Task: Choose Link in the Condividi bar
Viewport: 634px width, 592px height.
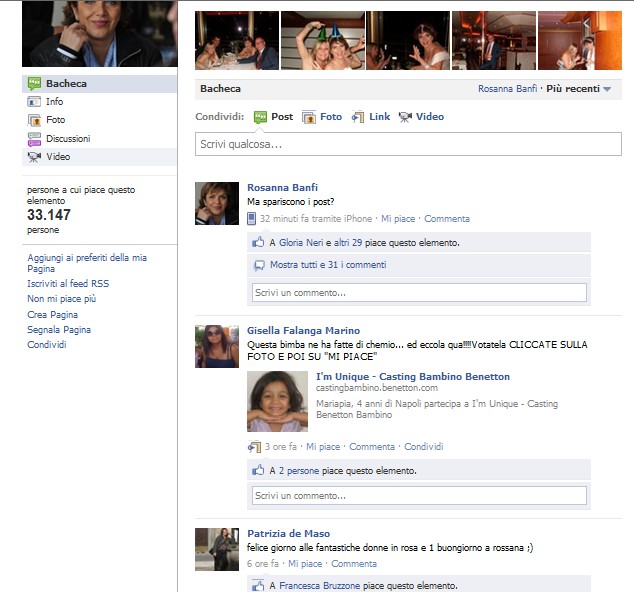Action: click(x=379, y=117)
